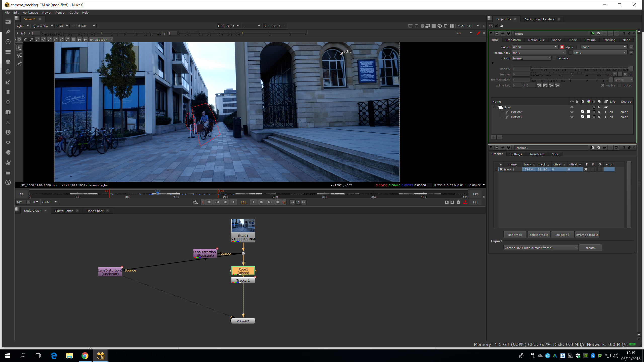Click the opacity slider in Roto1
The height and width of the screenshot is (362, 644).
[579, 69]
